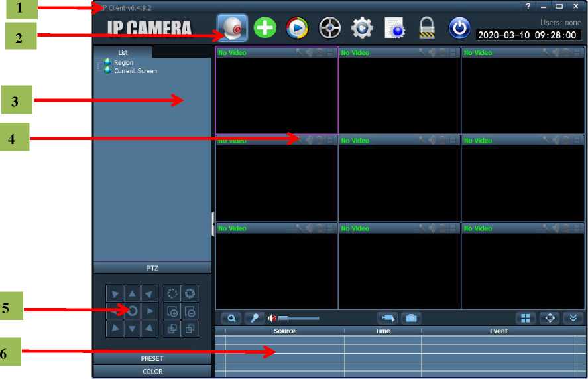
Task: Toggle the fullscreen button below the grid
Action: point(550,318)
